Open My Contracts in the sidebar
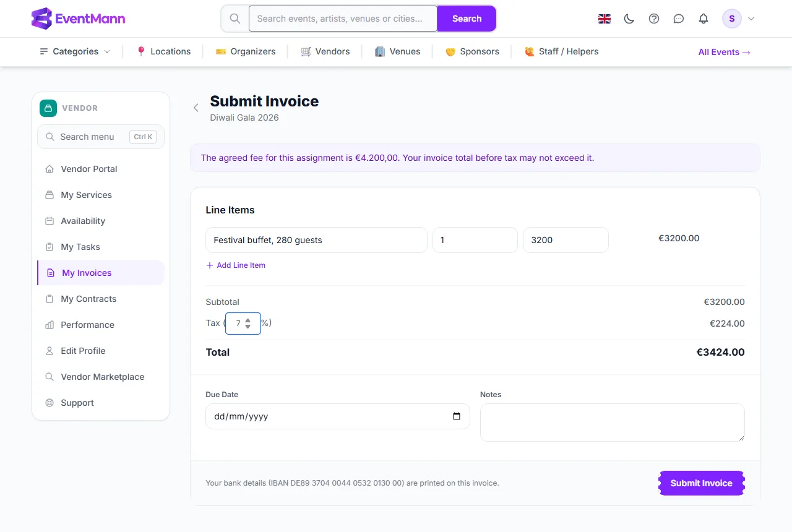 (101, 299)
